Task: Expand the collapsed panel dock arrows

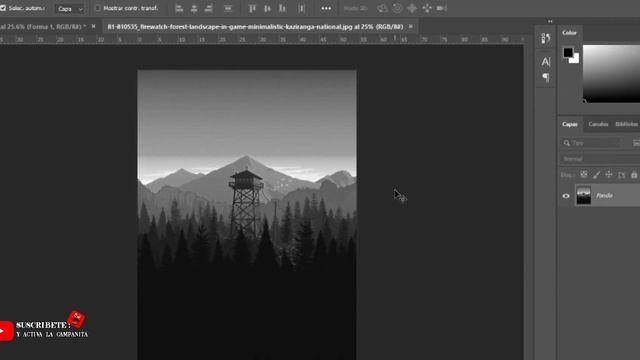Action: 550,21
